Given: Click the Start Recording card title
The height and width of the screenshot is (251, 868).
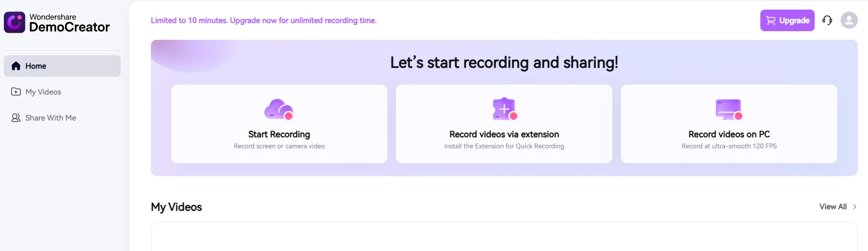Looking at the screenshot, I should 279,134.
